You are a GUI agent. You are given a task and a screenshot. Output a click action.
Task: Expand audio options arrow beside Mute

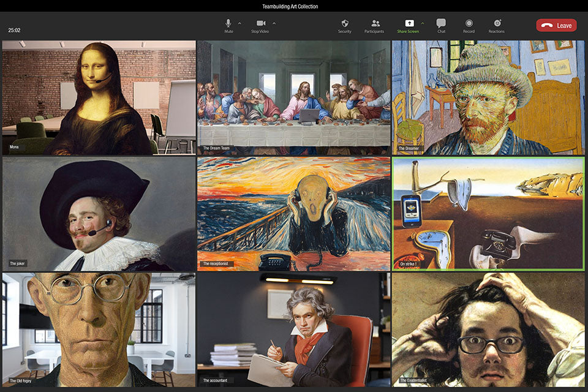239,23
